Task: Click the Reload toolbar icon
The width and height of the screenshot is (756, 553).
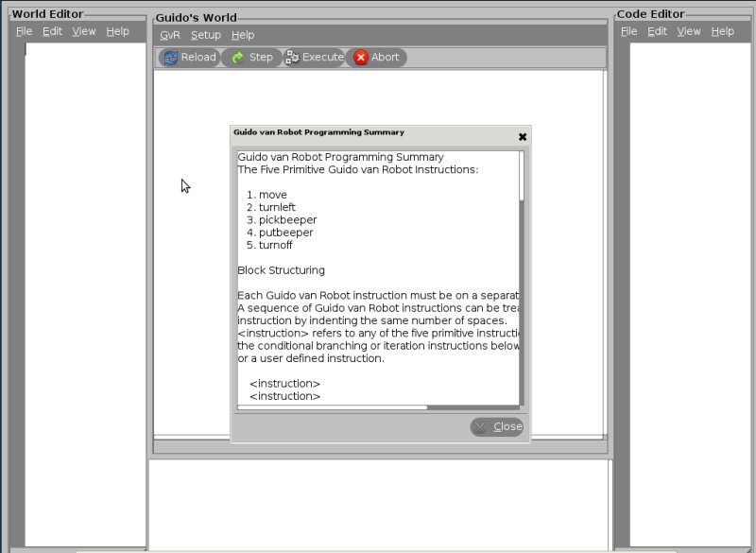Action: pyautogui.click(x=171, y=58)
